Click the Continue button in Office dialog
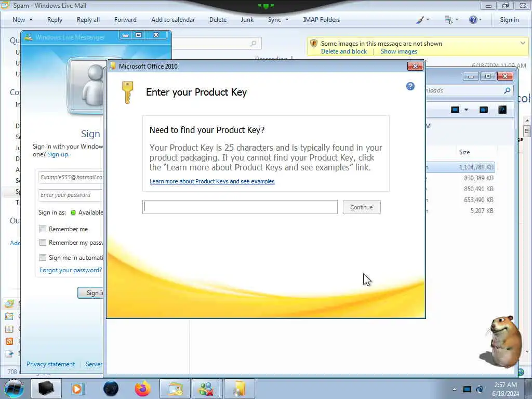 (x=362, y=207)
